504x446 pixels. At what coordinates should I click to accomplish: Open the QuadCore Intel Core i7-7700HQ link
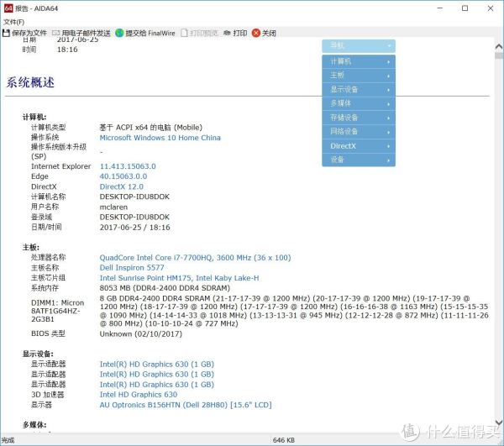(x=195, y=258)
